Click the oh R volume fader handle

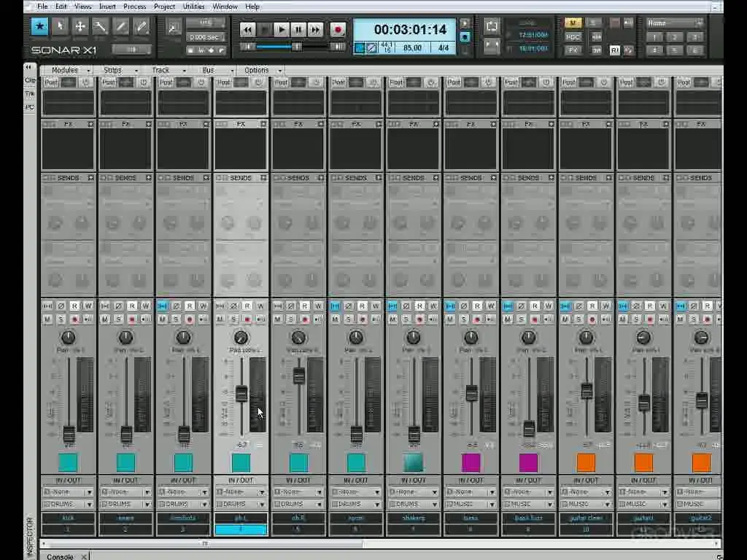pyautogui.click(x=298, y=376)
